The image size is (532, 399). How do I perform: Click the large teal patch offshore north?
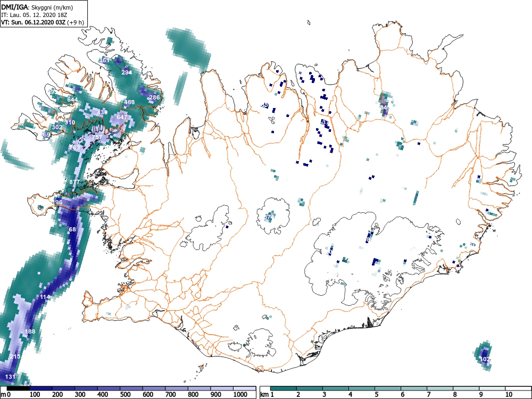tap(189, 49)
